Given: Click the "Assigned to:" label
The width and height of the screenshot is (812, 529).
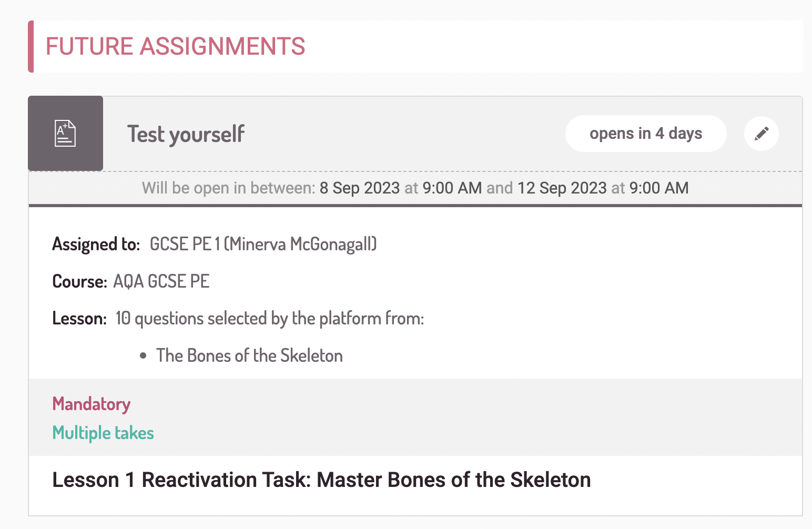Looking at the screenshot, I should coord(96,244).
